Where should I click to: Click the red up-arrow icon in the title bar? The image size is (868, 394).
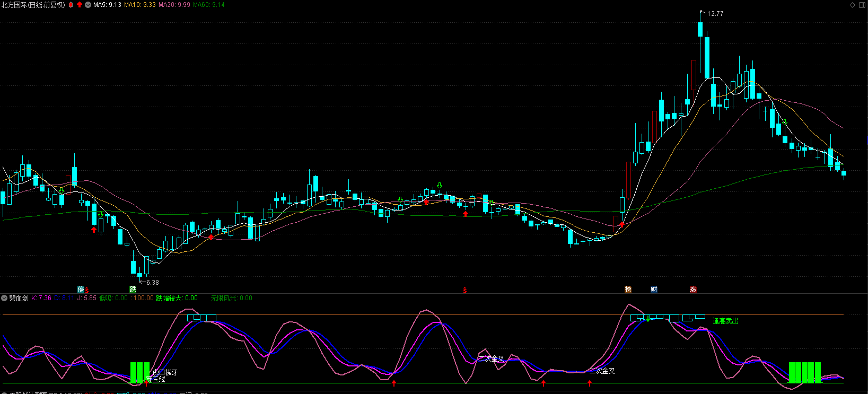[80, 5]
